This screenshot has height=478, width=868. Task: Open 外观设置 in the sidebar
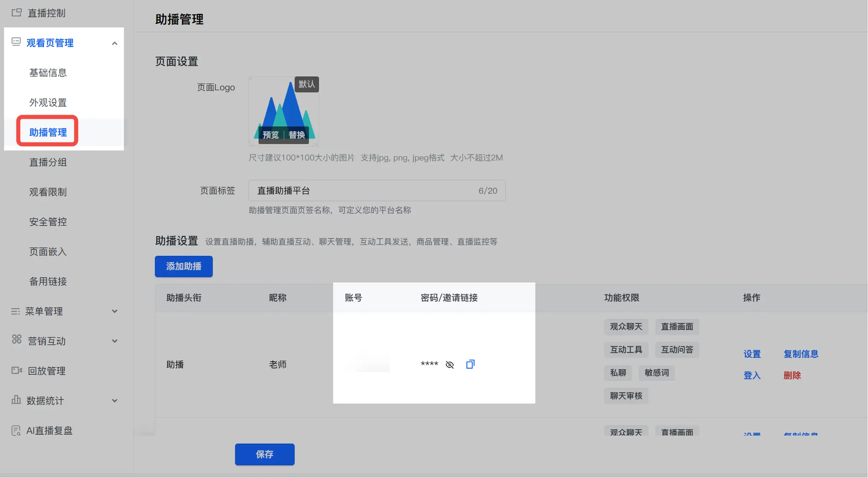48,102
